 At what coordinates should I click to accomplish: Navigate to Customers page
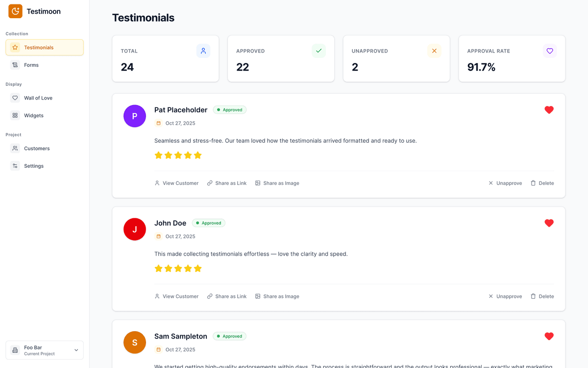[x=37, y=148]
